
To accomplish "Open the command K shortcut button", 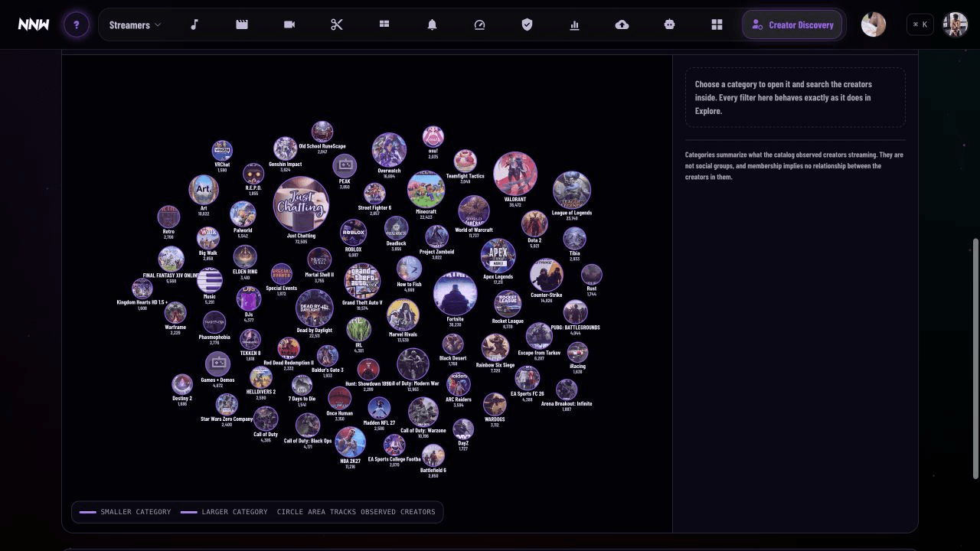I will tap(920, 24).
